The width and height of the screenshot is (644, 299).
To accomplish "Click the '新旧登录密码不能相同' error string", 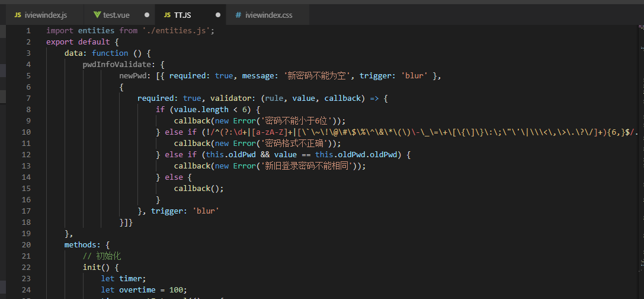I will (306, 166).
